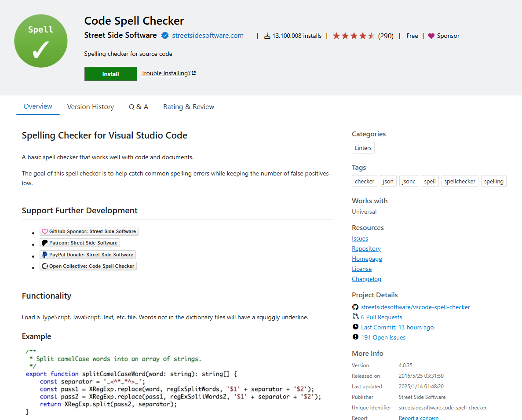Viewport: 522px width, 420px height.
Task: Select the json tag
Action: pyautogui.click(x=388, y=181)
